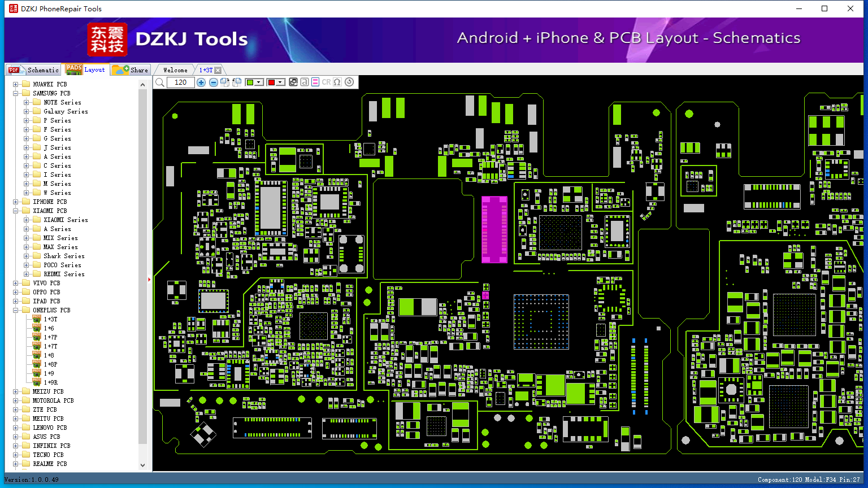Click the circular reset rotation icon
868x488 pixels.
349,82
